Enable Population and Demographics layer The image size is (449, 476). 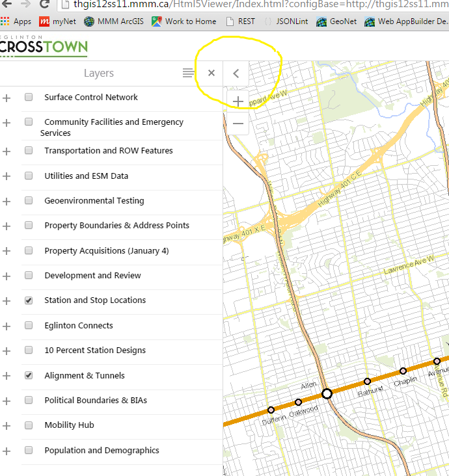(x=29, y=450)
